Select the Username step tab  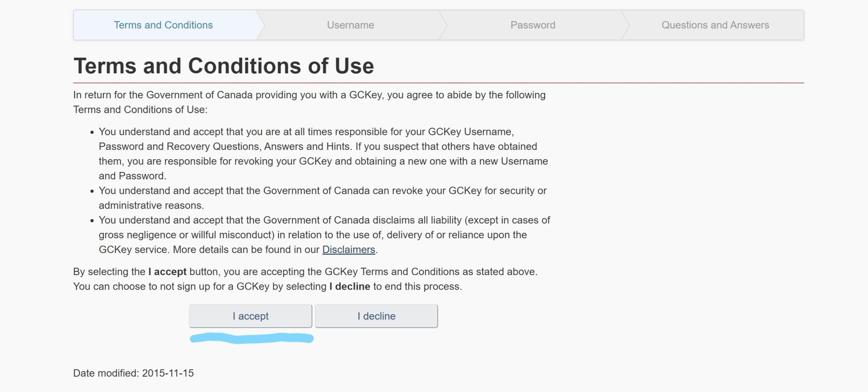(351, 25)
